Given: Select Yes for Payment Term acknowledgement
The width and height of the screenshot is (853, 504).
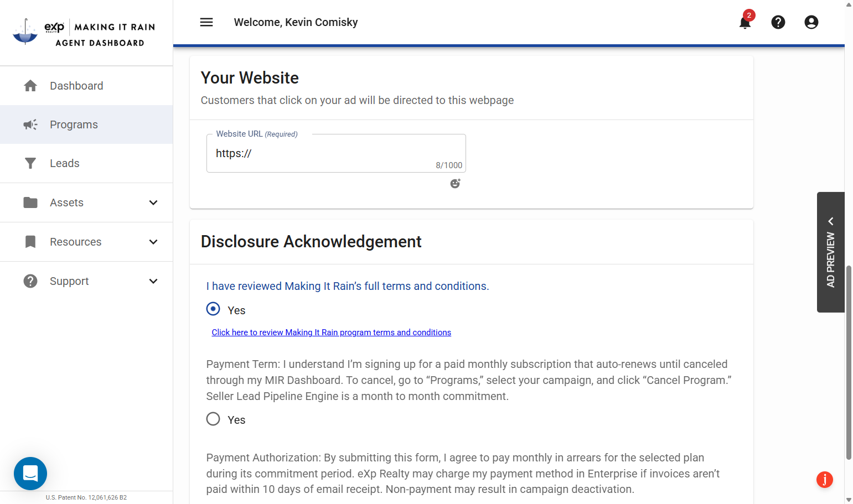Looking at the screenshot, I should (213, 419).
